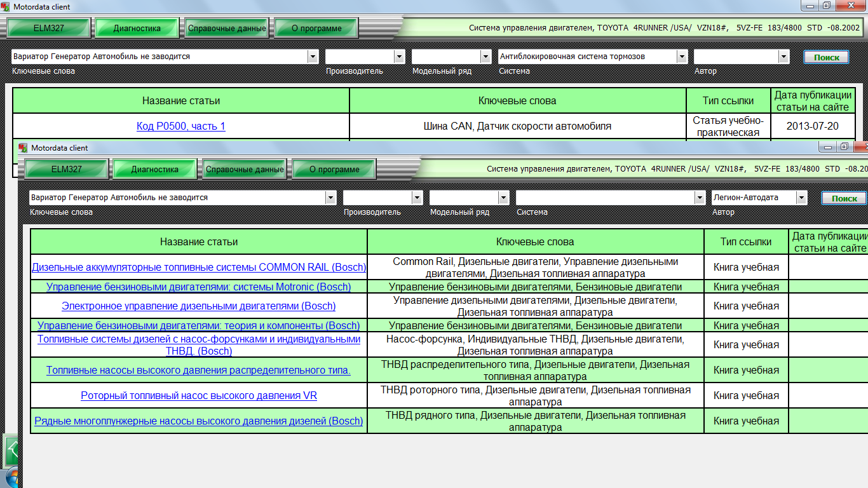Click Motordata icon in the front window title bar
This screenshot has height=488, width=868.
24,148
